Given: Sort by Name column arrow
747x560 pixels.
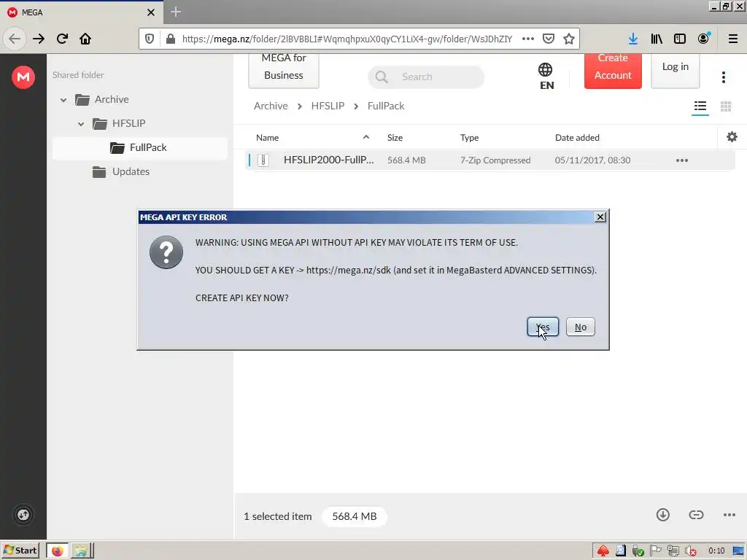Looking at the screenshot, I should pos(366,136).
